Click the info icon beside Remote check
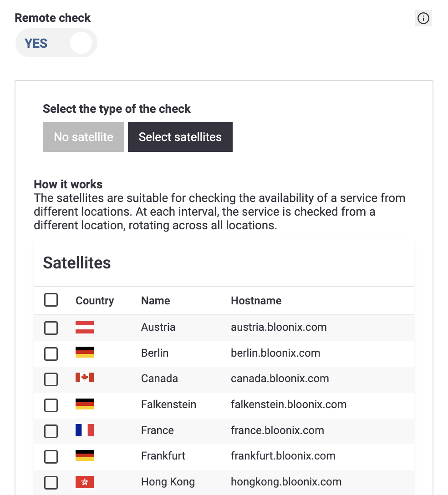 coord(423,18)
